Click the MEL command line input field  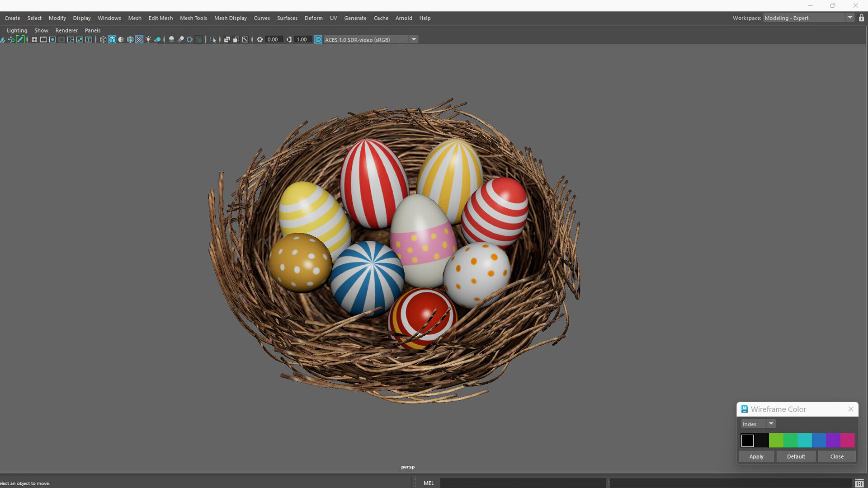[523, 483]
